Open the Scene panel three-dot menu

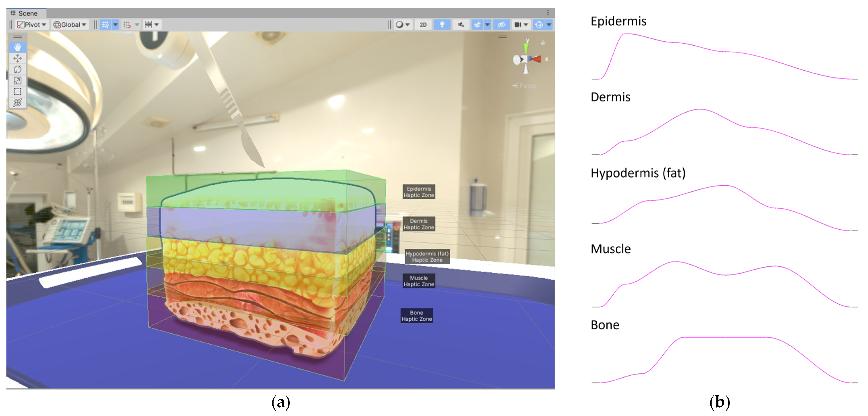548,13
